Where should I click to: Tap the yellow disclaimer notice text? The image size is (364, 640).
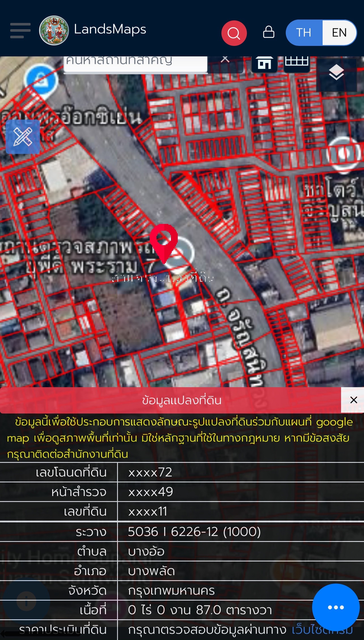pyautogui.click(x=180, y=438)
